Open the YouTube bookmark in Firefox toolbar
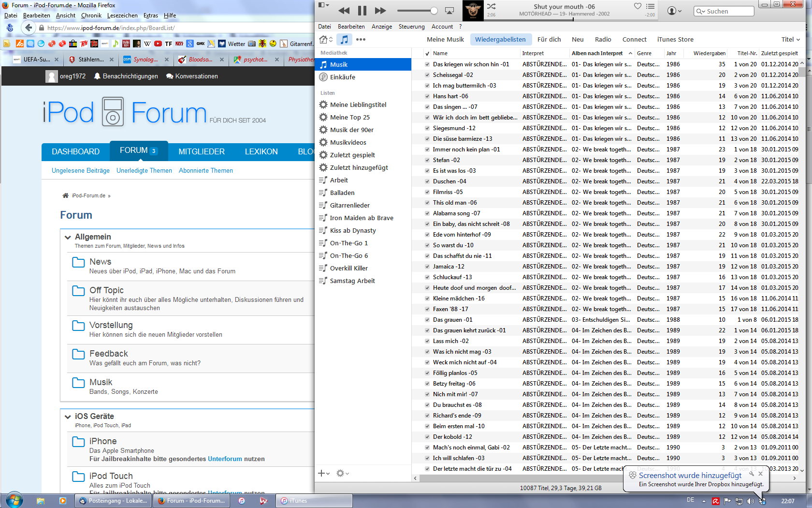The height and width of the screenshot is (508, 812). [x=158, y=44]
